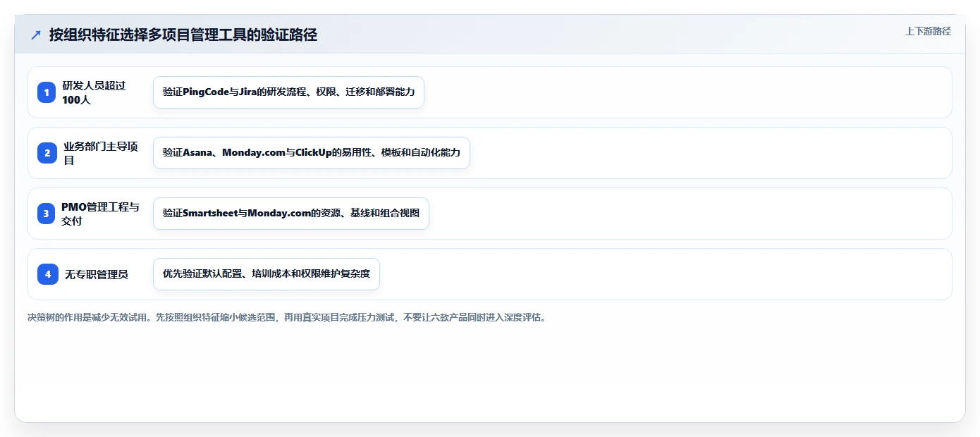Click the heading 按组织特征选择多项目管理工具的验证路径
This screenshot has width=980, height=437.
coord(183,35)
